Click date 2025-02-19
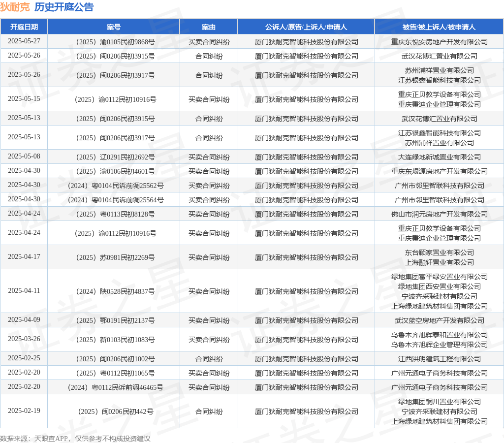 tap(24, 411)
